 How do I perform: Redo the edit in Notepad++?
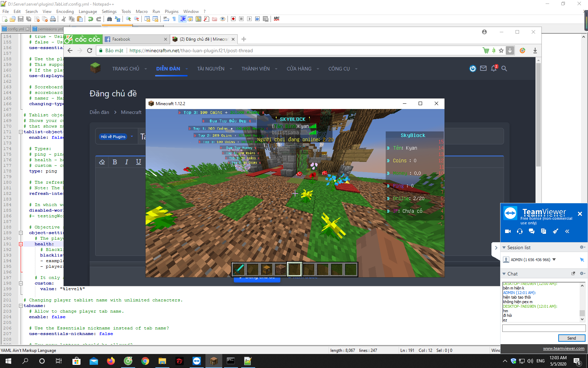pyautogui.click(x=99, y=19)
